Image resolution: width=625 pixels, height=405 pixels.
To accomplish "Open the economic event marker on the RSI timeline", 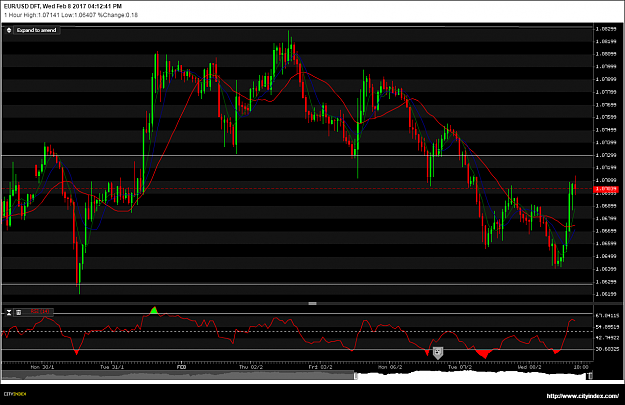I will (x=438, y=352).
